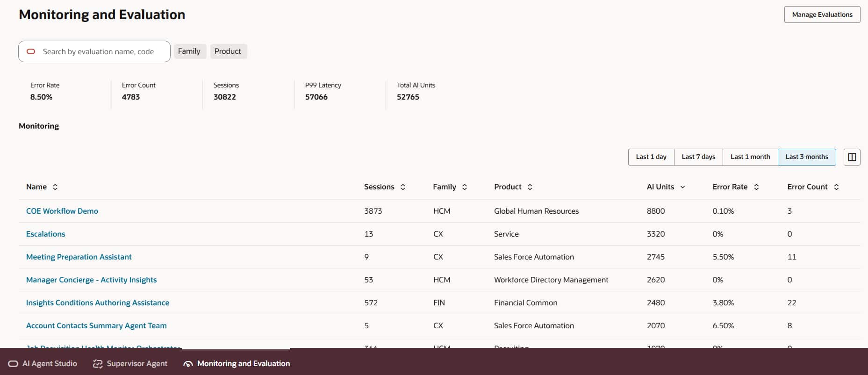The width and height of the screenshot is (868, 375).
Task: Click the Supervisor Agent icon
Action: pyautogui.click(x=98, y=364)
